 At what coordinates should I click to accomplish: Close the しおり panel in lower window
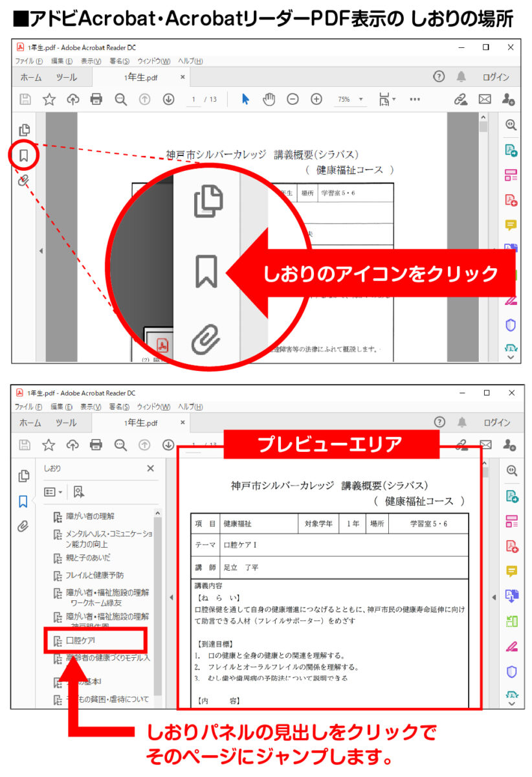coord(151,468)
